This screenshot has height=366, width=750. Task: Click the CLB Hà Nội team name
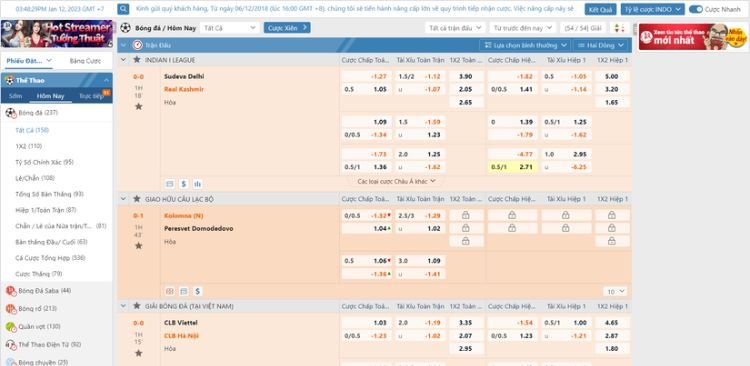pyautogui.click(x=181, y=336)
